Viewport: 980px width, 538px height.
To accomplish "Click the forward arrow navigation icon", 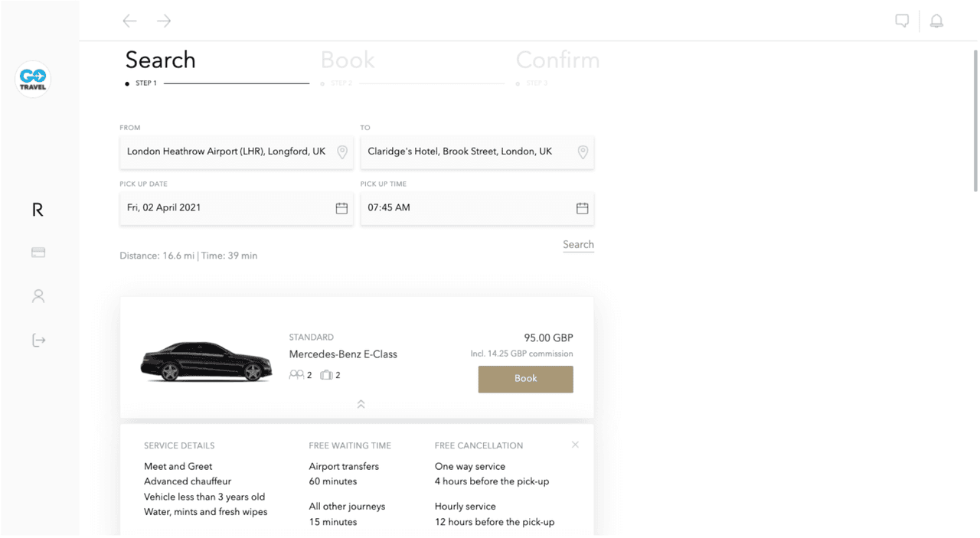I will [x=164, y=21].
